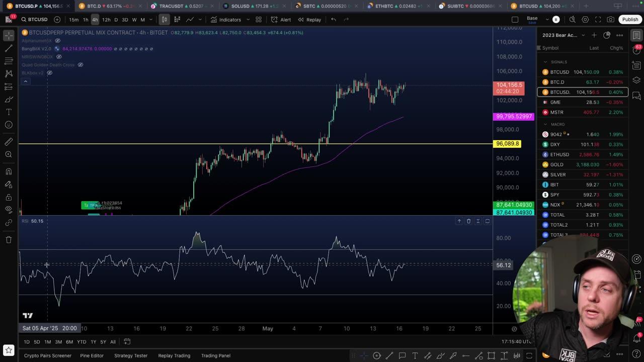Open the Fibonacci retracement tools
The width and height of the screenshot is (644, 362).
9,61
